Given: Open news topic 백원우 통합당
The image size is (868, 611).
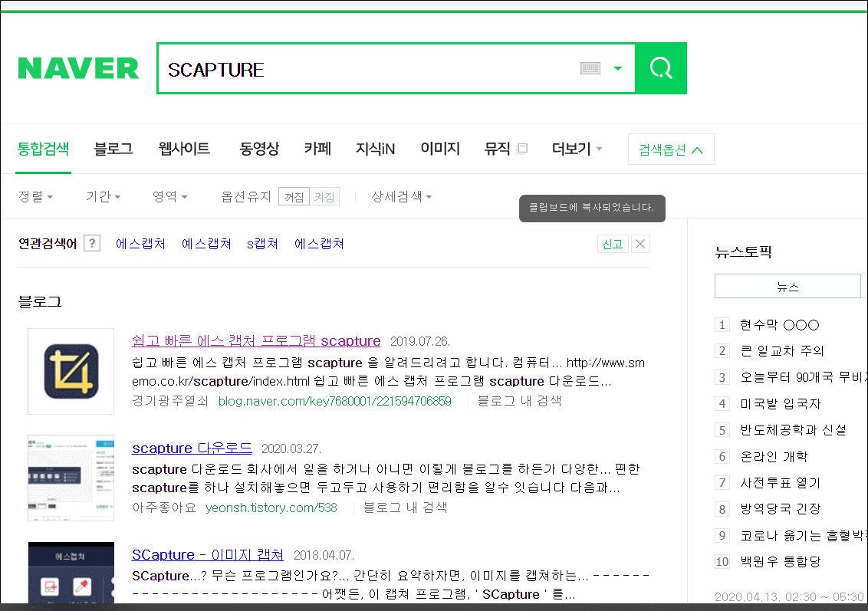Looking at the screenshot, I should 781,562.
